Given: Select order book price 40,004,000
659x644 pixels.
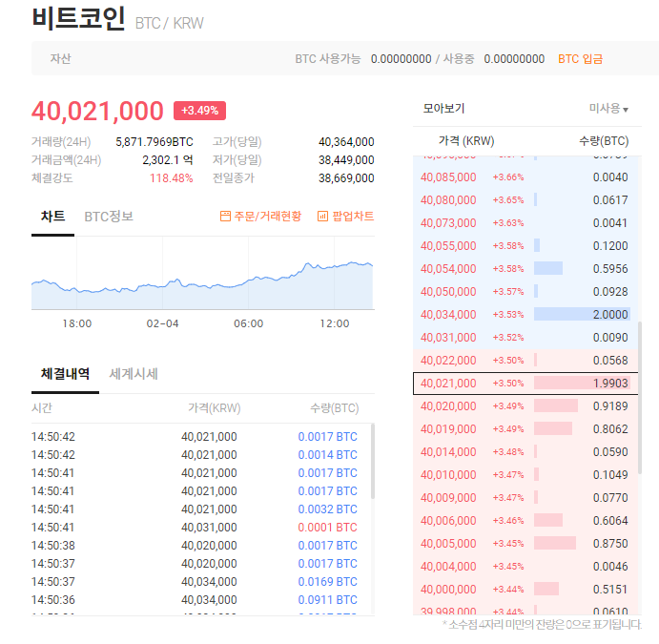Looking at the screenshot, I should [448, 566].
